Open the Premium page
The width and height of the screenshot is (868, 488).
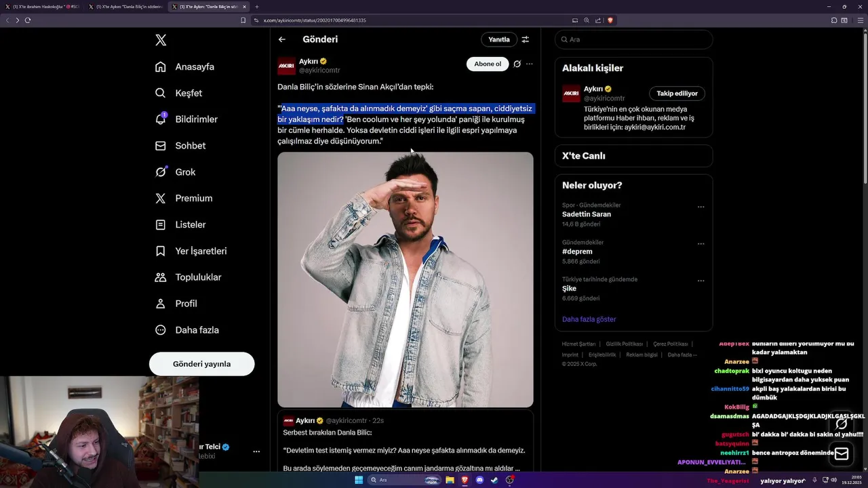183,199
